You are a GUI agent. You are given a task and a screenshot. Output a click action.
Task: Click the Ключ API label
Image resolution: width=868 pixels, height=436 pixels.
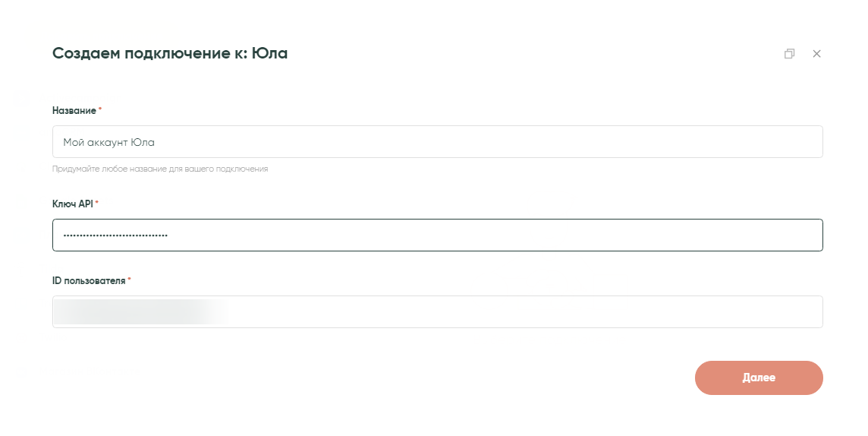coord(72,204)
